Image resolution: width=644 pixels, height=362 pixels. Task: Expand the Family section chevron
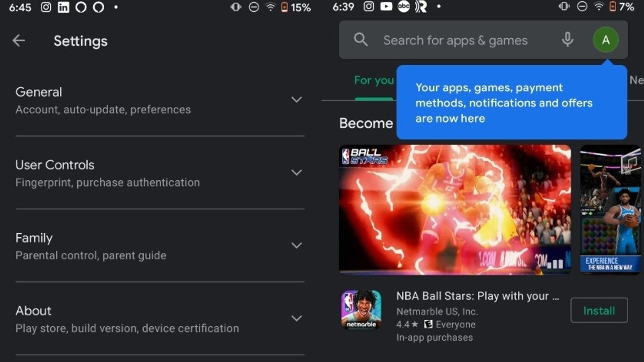[297, 245]
